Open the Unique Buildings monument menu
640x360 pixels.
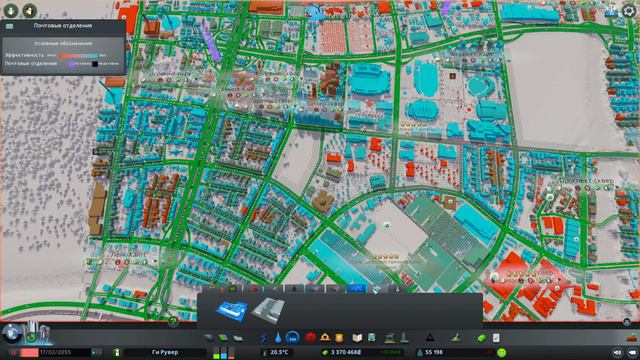tap(404, 338)
